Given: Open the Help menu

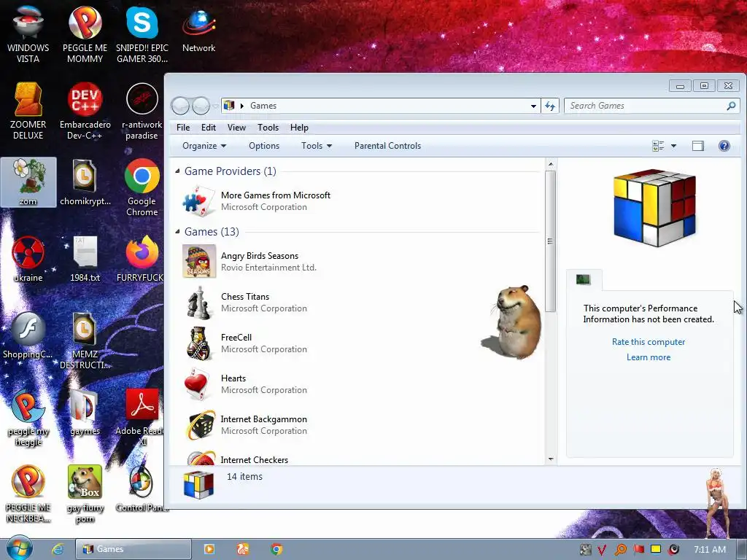Looking at the screenshot, I should pyautogui.click(x=299, y=127).
